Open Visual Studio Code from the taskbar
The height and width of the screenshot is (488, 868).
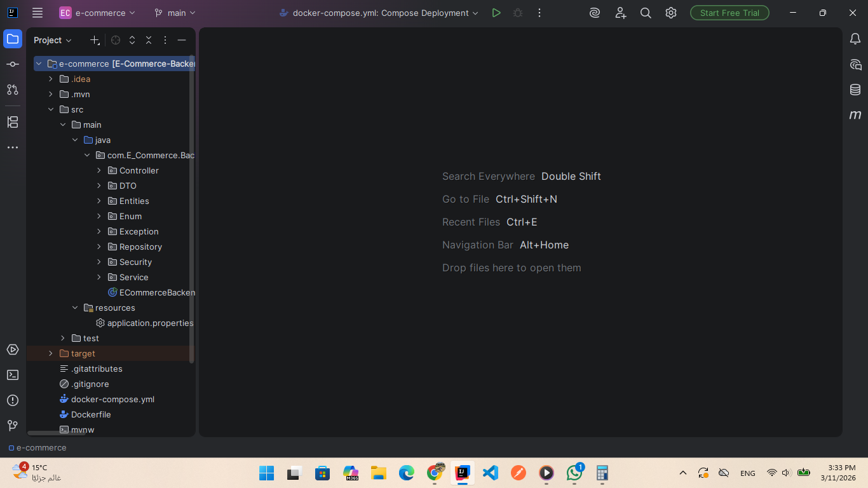tap(490, 473)
